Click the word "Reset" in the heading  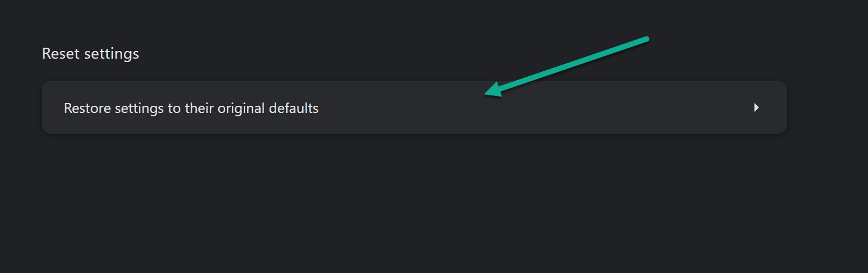(x=61, y=54)
